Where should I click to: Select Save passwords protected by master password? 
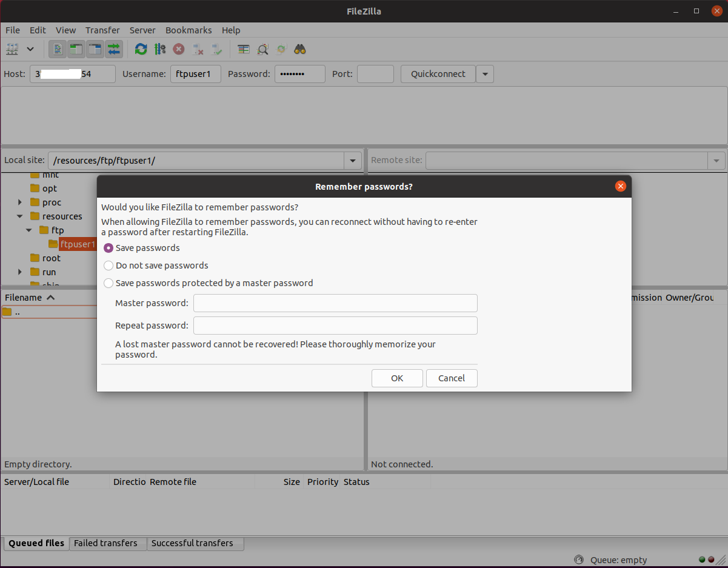[x=109, y=283]
